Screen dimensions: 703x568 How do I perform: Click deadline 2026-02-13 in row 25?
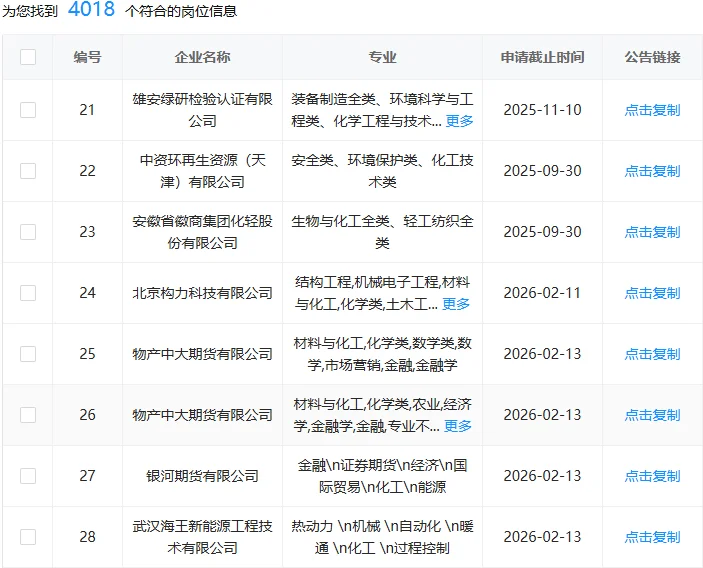pyautogui.click(x=542, y=354)
